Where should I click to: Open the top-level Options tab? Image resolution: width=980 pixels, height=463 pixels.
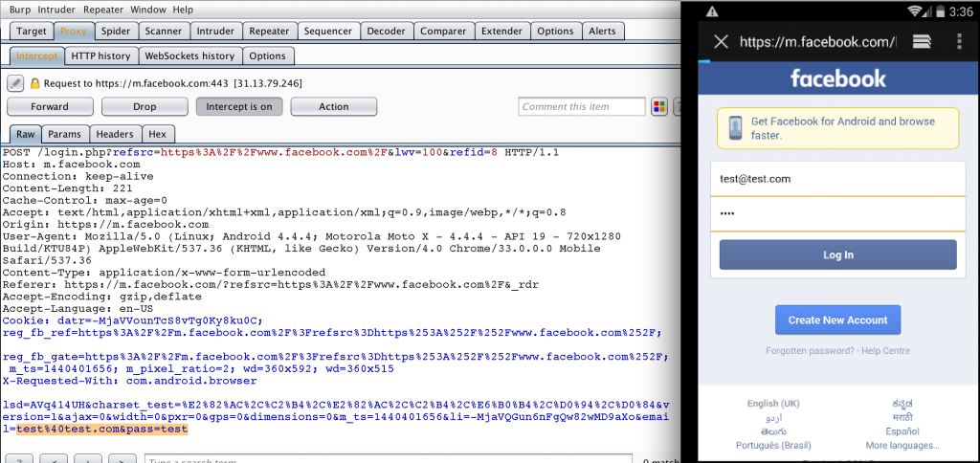point(556,31)
